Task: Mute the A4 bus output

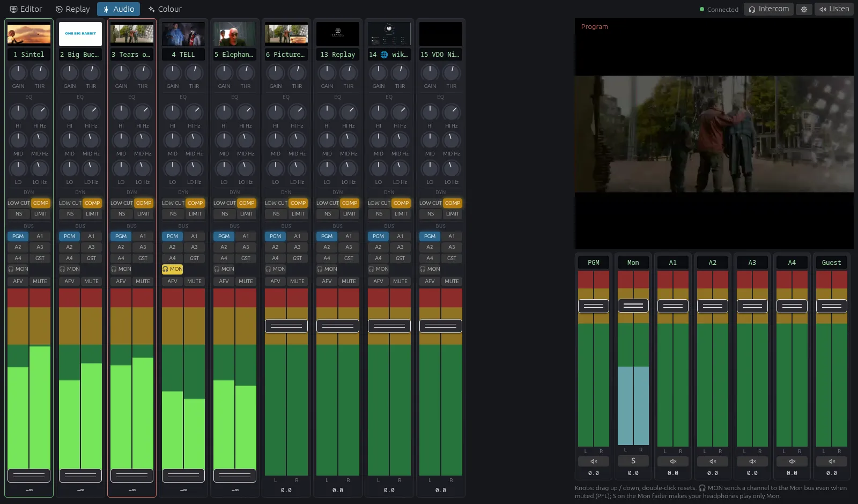Action: pyautogui.click(x=792, y=461)
